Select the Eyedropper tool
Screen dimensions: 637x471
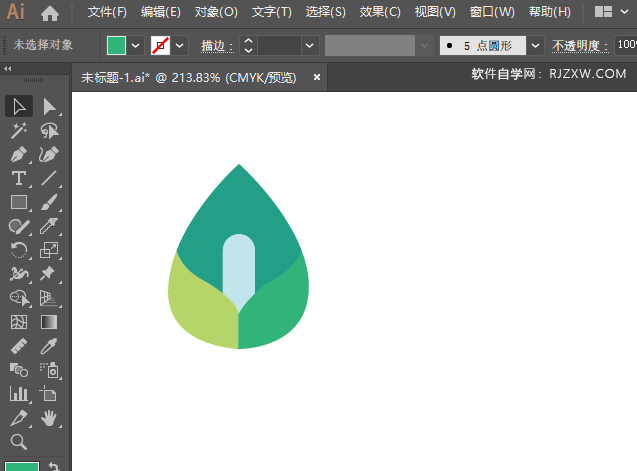[x=49, y=346]
